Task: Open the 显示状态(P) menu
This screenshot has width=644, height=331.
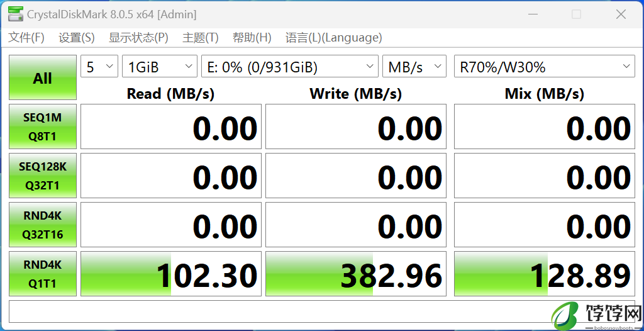Action: (138, 38)
